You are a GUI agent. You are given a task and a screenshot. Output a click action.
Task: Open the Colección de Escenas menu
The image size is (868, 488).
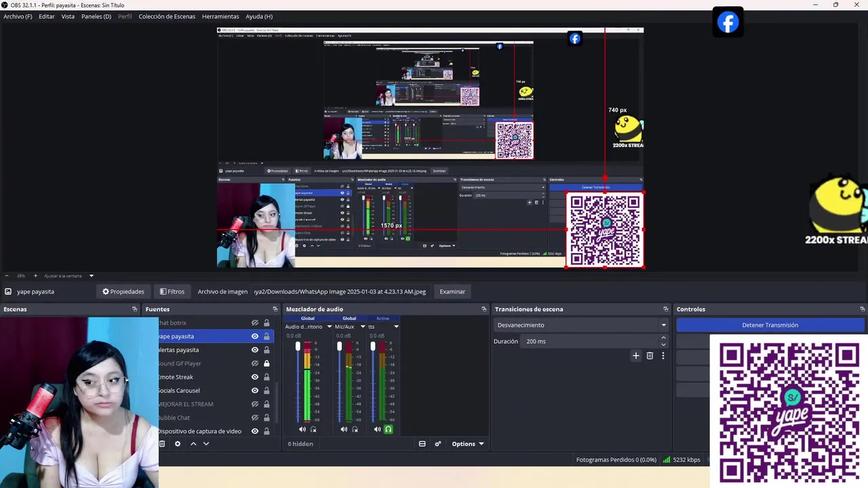167,16
